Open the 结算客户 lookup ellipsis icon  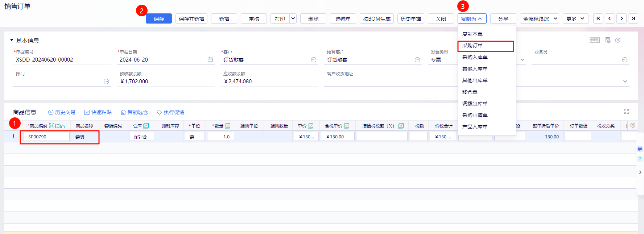point(417,60)
